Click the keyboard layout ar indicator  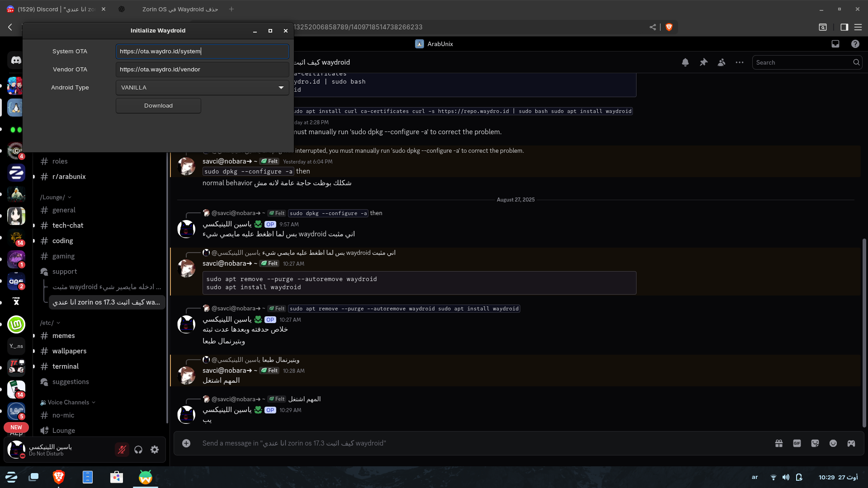pos(755,477)
